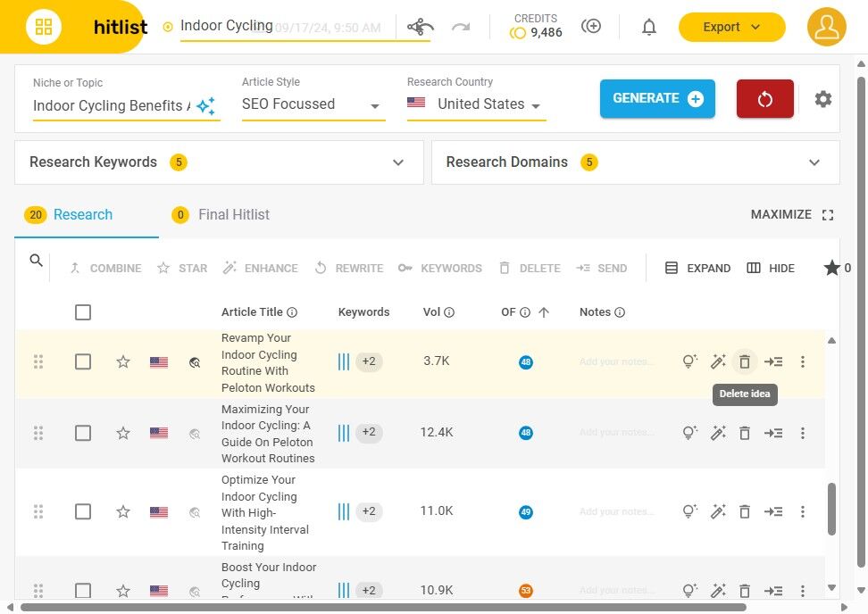
Task: Click the GENERATE button
Action: coord(657,98)
